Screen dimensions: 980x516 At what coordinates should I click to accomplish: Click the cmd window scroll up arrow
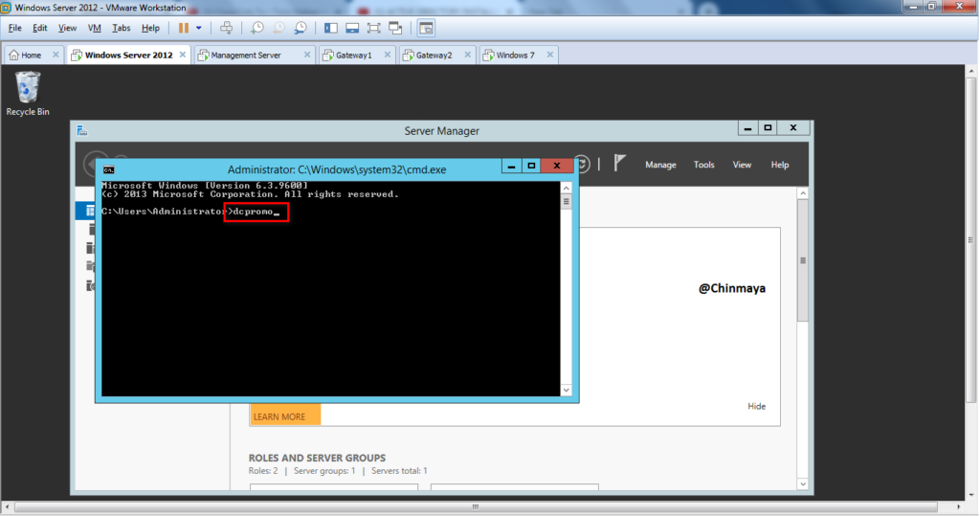pyautogui.click(x=567, y=188)
